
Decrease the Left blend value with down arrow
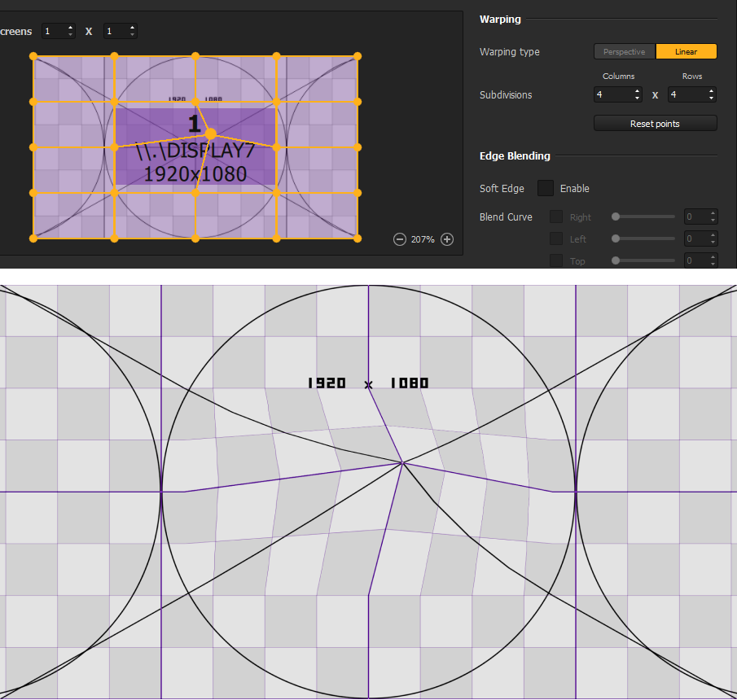coord(713,242)
